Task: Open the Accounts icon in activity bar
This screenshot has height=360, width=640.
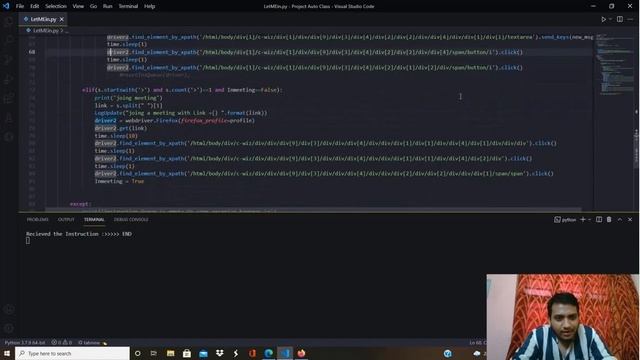Action: (9, 309)
